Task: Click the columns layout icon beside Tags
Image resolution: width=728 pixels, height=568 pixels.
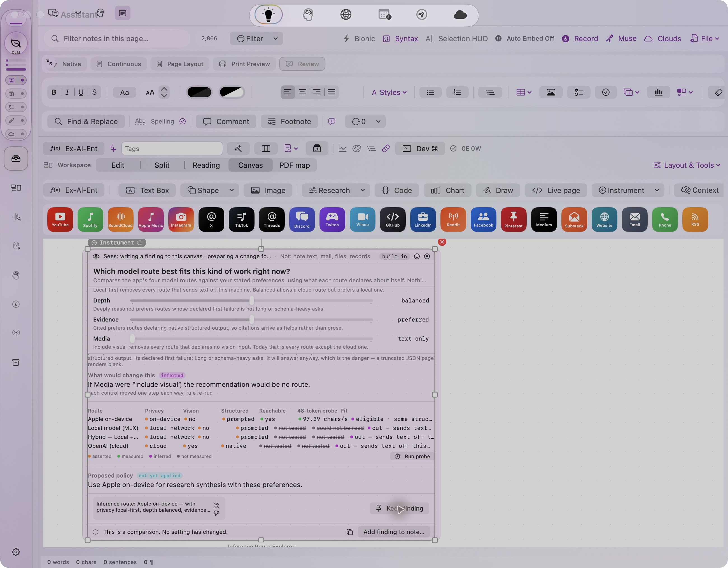Action: pos(266,149)
